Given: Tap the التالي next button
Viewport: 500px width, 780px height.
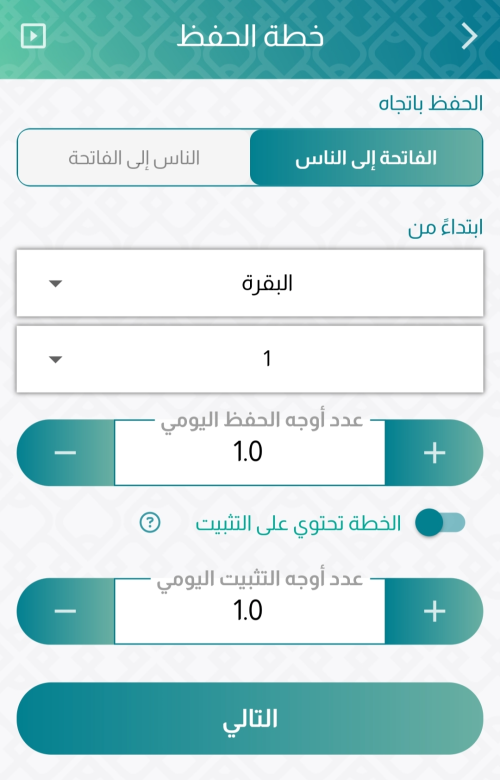Looking at the screenshot, I should coord(250,718).
